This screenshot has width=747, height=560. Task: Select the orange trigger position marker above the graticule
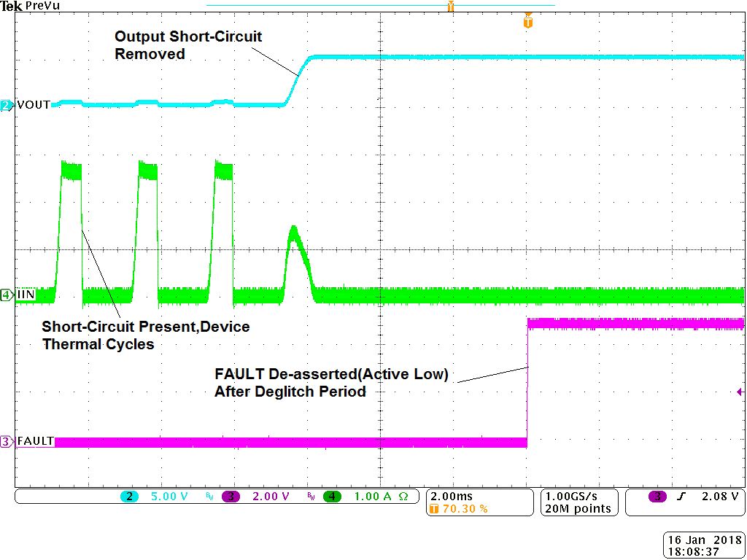[528, 22]
